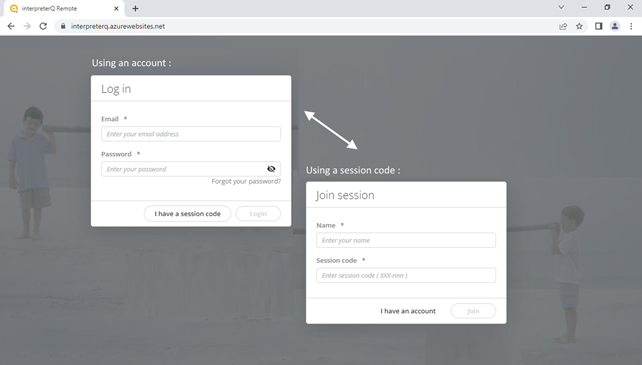Screen dimensions: 642x365
Task: Minimize the browser window
Action: coord(584,7)
